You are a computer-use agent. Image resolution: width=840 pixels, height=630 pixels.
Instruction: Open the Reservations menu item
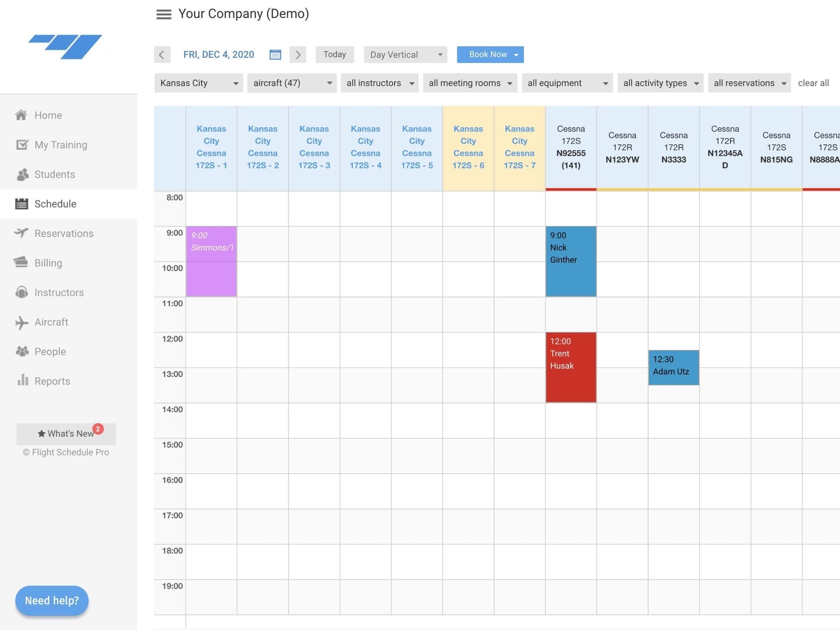[x=64, y=234]
